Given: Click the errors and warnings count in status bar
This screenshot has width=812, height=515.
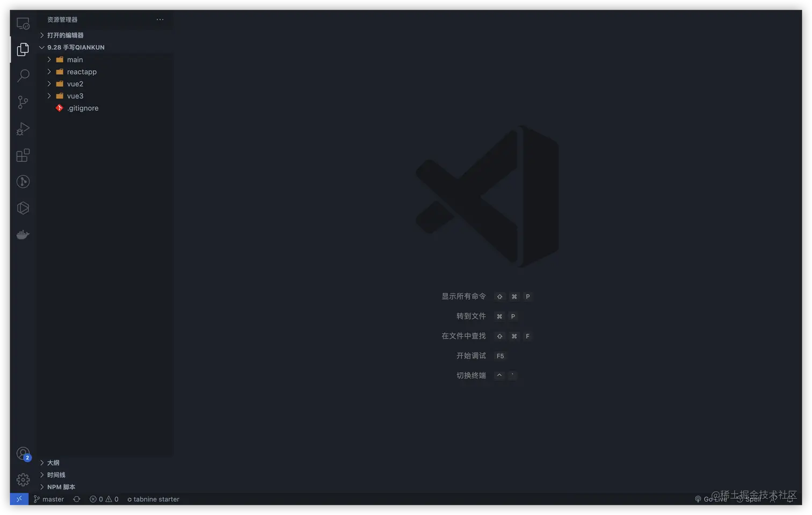Looking at the screenshot, I should tap(104, 499).
